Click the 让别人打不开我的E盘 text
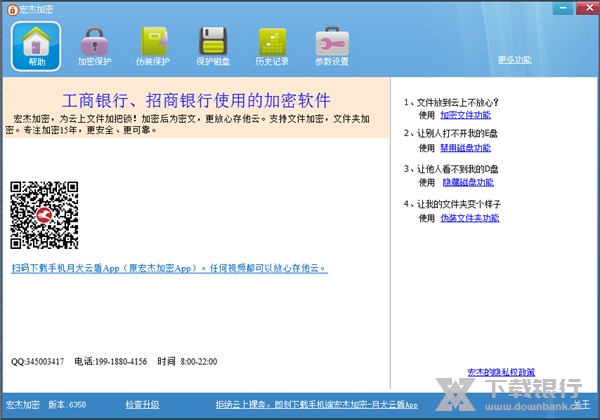 (x=451, y=133)
